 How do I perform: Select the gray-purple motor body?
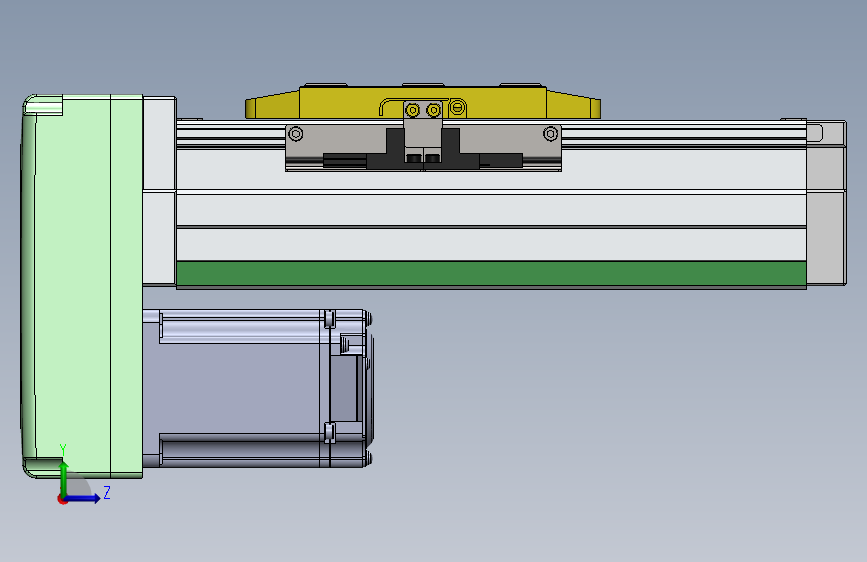[x=238, y=388]
